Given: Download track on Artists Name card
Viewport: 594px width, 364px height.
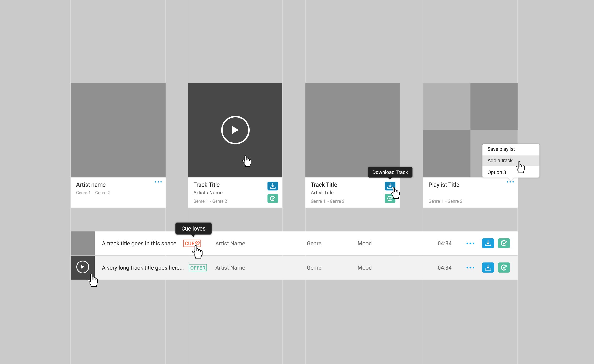Looking at the screenshot, I should [x=272, y=186].
